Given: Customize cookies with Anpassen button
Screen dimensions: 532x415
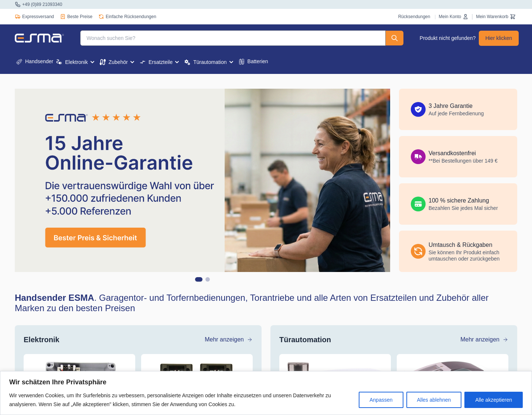Looking at the screenshot, I should pyautogui.click(x=381, y=400).
